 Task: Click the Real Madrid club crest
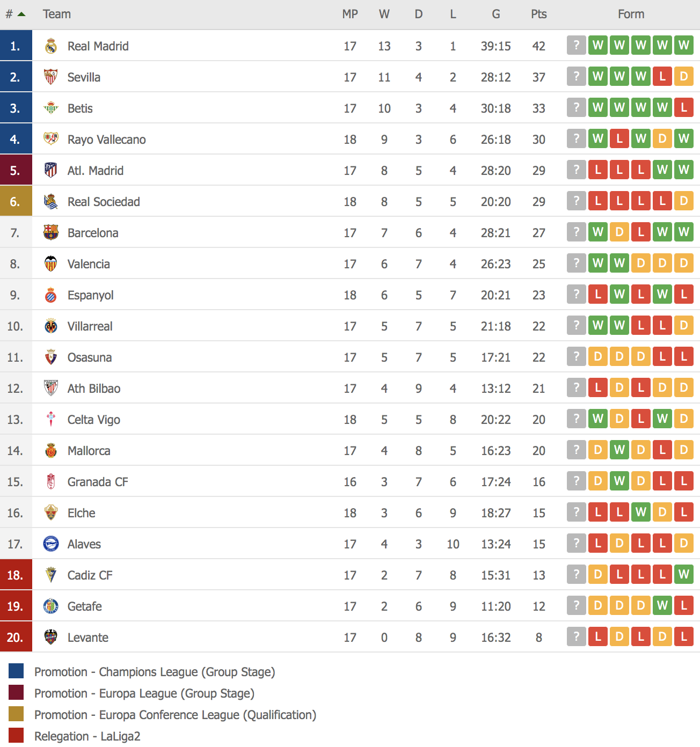[51, 46]
